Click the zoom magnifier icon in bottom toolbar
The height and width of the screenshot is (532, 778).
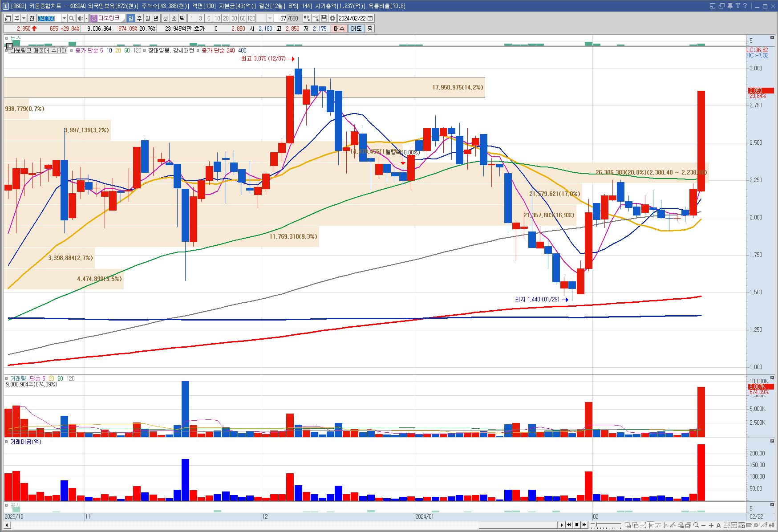click(x=696, y=525)
